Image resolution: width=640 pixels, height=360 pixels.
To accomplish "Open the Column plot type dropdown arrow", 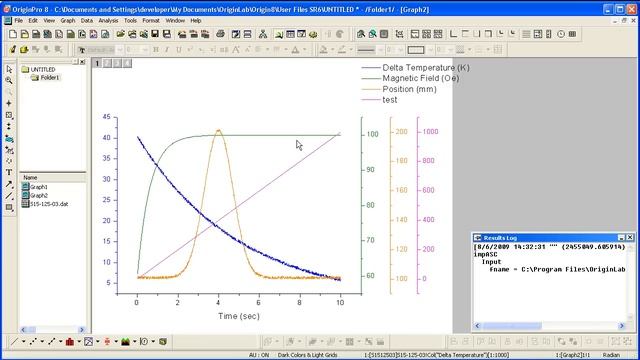I will [79, 342].
